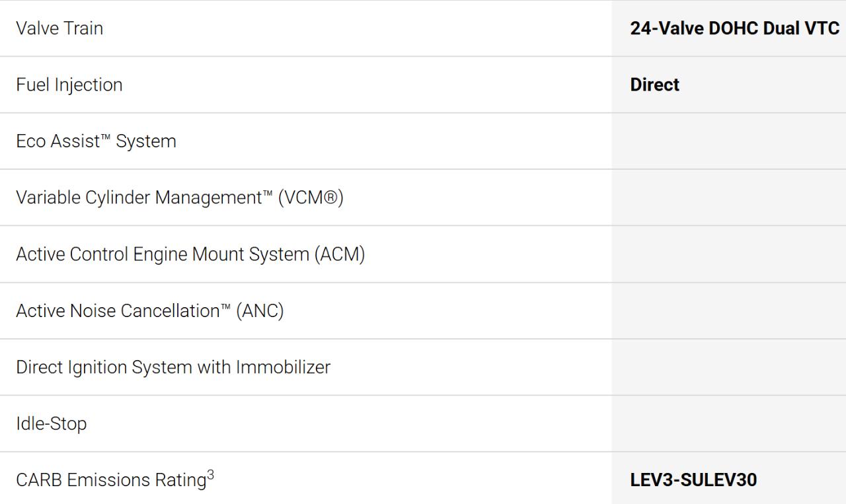
Task: Click Active Control Engine Mount System label
Action: pyautogui.click(x=190, y=254)
